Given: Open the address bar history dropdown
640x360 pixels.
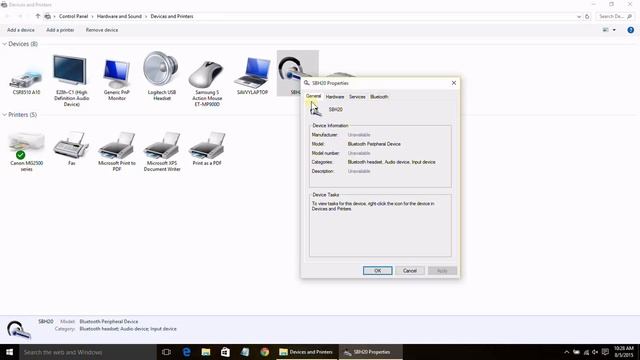Looking at the screenshot, I should pyautogui.click(x=579, y=17).
